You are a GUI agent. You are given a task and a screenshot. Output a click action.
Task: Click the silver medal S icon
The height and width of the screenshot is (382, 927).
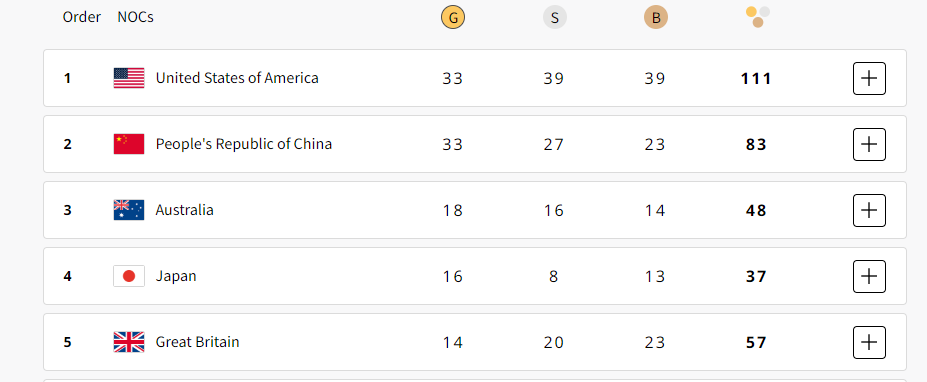(555, 18)
